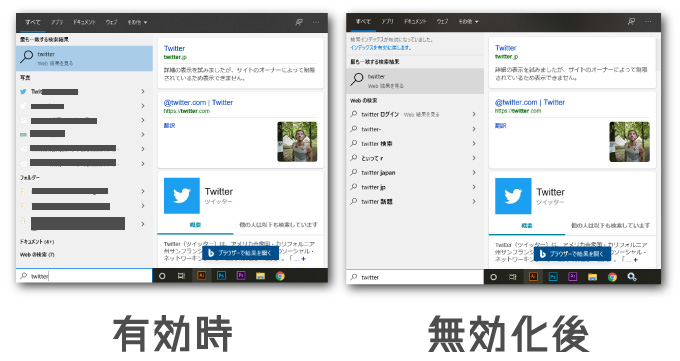This screenshot has width=680, height=361.
Task: Click ブラウザーで結果を開く button in 有効時 panel
Action: point(241,253)
